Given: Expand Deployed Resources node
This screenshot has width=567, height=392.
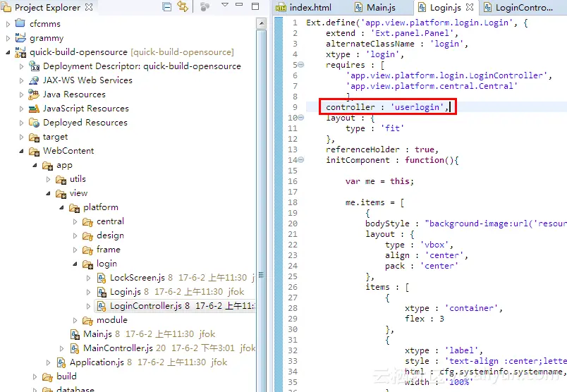Looking at the screenshot, I should pos(21,123).
